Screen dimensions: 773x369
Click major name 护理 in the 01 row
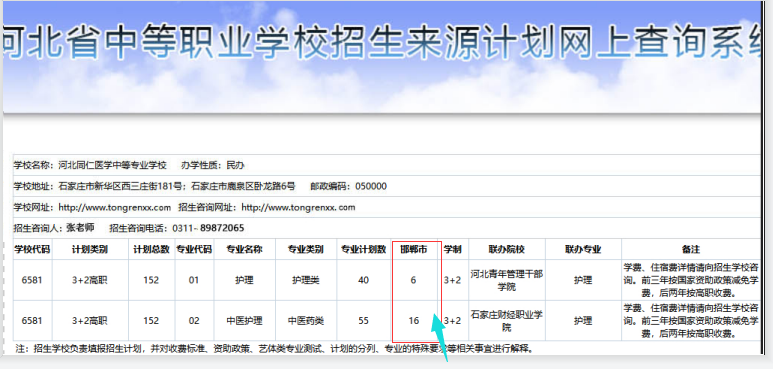pyautogui.click(x=245, y=280)
